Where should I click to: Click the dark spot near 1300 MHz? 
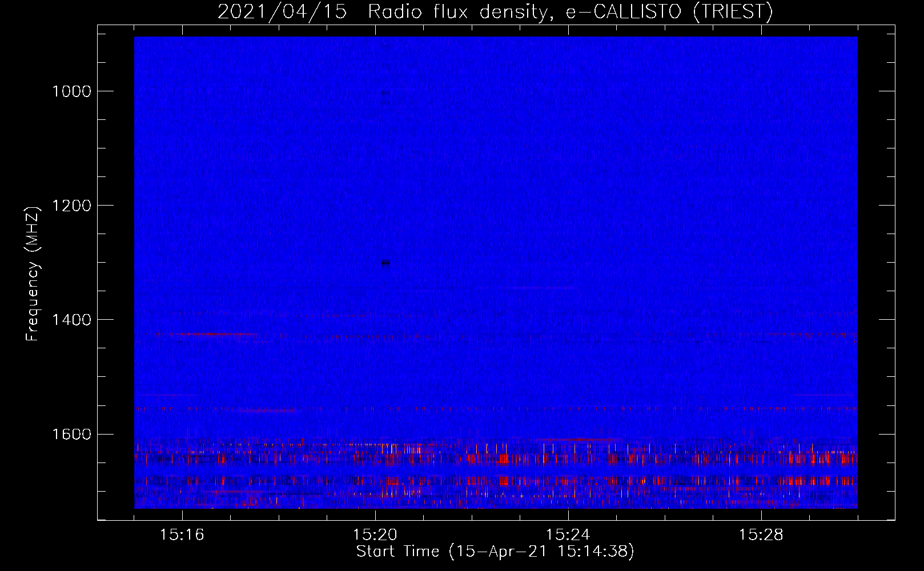pyautogui.click(x=386, y=263)
